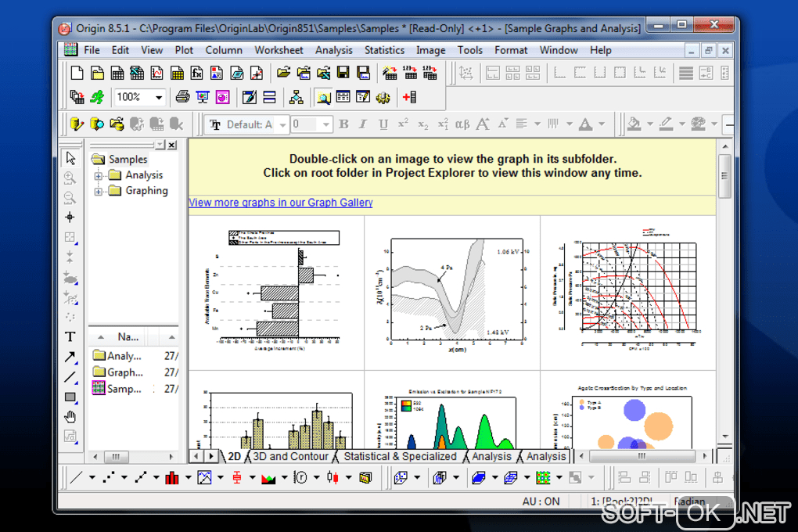
Task: Click the Na... column header in file list
Action: pos(128,336)
